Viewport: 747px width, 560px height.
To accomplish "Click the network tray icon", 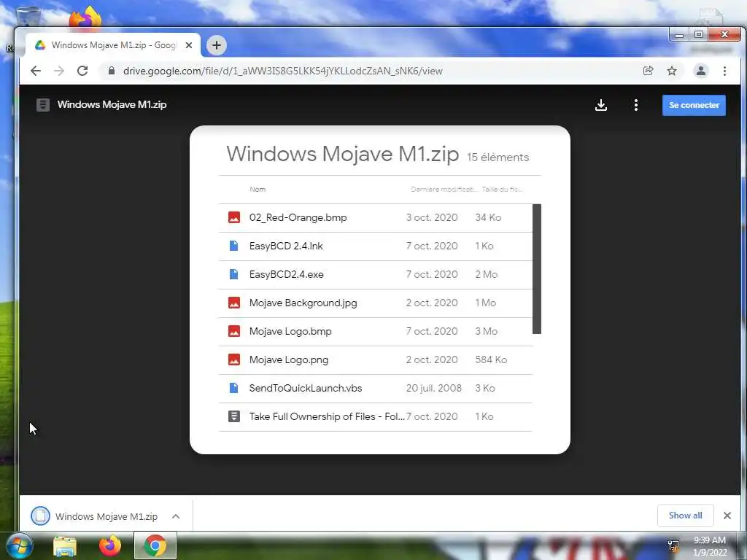I will [673, 545].
